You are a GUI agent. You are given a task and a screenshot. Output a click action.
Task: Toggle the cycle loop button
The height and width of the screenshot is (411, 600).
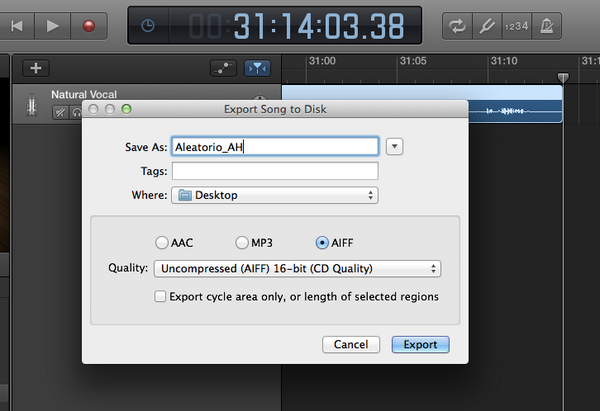[457, 26]
